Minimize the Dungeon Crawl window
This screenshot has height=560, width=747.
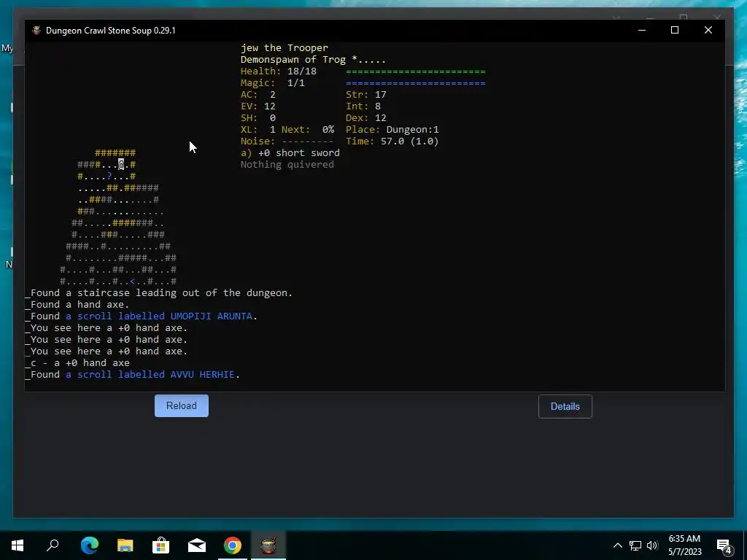point(642,30)
